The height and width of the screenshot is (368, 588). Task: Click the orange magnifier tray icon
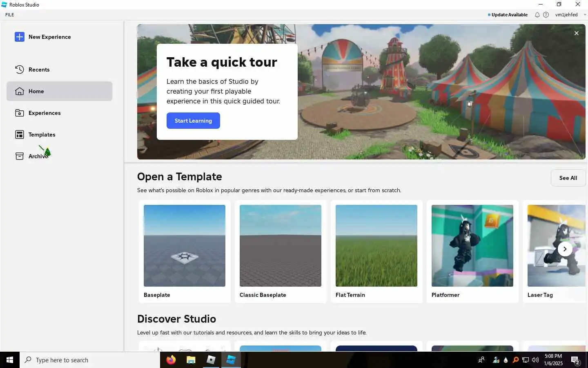[516, 360]
